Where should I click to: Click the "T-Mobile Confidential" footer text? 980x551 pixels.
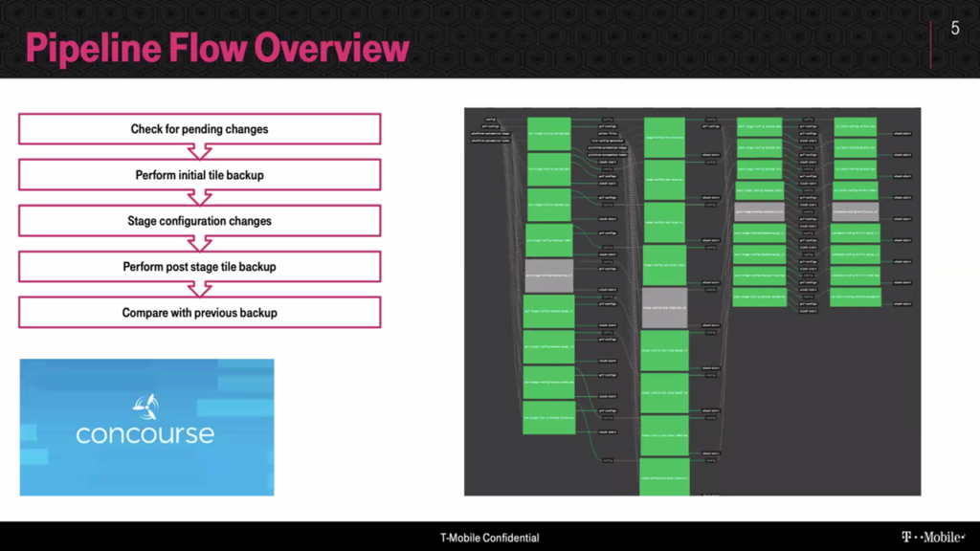489,538
